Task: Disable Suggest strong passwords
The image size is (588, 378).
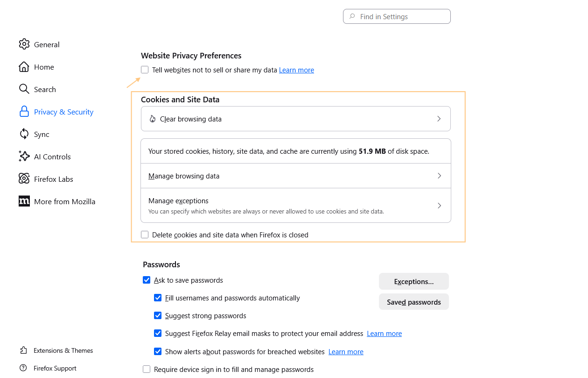Action: tap(158, 315)
